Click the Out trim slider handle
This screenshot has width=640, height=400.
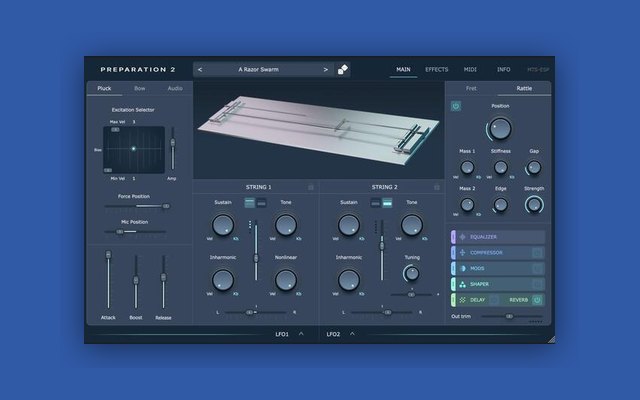(x=509, y=316)
